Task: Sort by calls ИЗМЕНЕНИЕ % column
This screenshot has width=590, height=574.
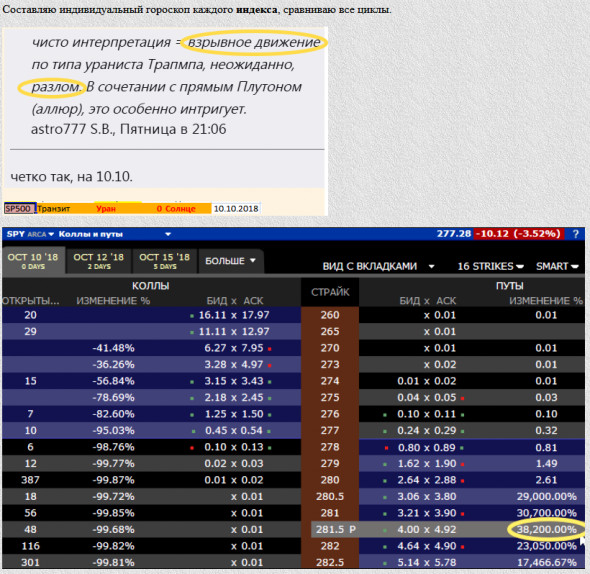Action: click(x=113, y=301)
